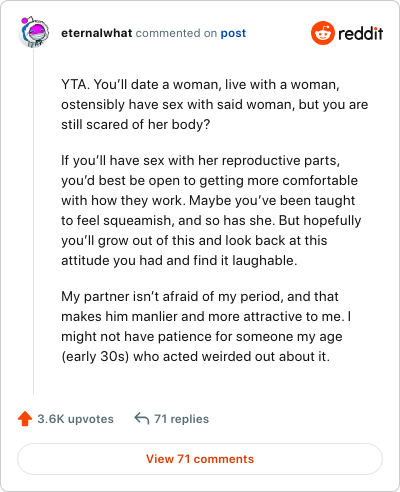Click the 'commented on' label text
This screenshot has width=400, height=492.
pyautogui.click(x=176, y=33)
